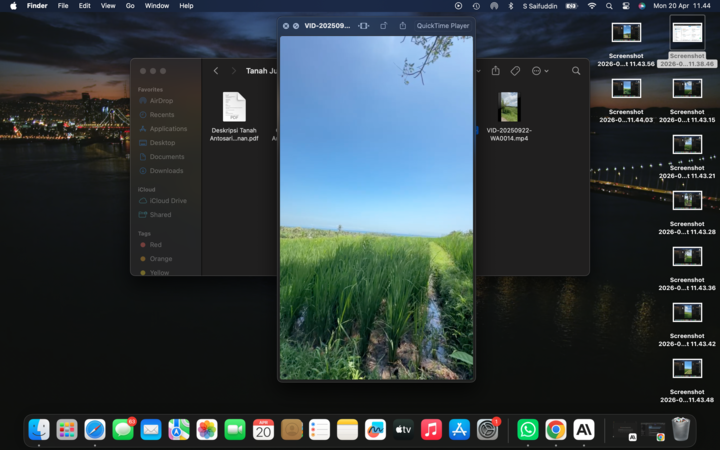Expand the Finder action (ellipsis) dropdown

[x=540, y=71]
